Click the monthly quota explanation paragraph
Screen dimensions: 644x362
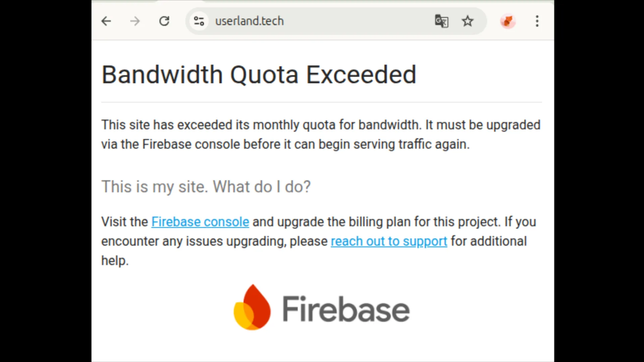pos(321,134)
